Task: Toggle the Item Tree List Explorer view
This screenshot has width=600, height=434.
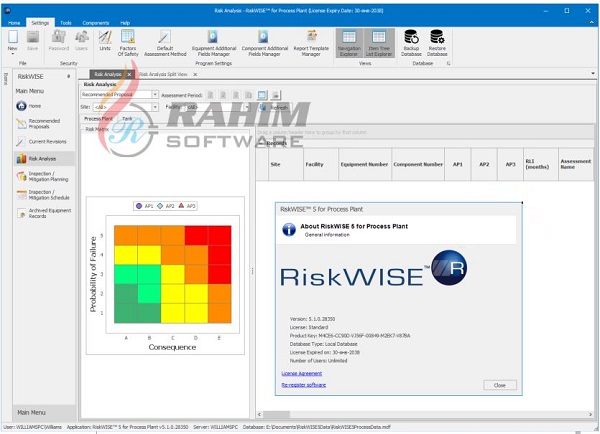Action: (379, 43)
